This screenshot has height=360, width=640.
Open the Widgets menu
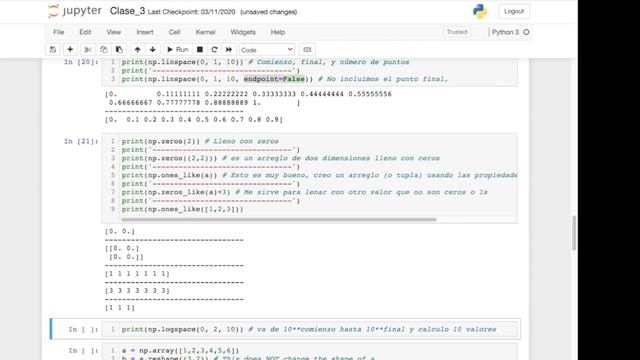[x=243, y=32]
